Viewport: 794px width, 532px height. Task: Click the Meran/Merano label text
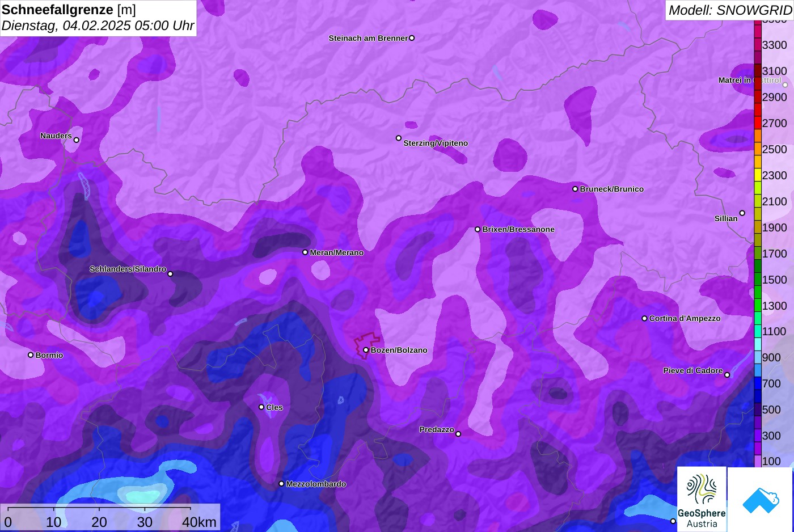tap(337, 252)
